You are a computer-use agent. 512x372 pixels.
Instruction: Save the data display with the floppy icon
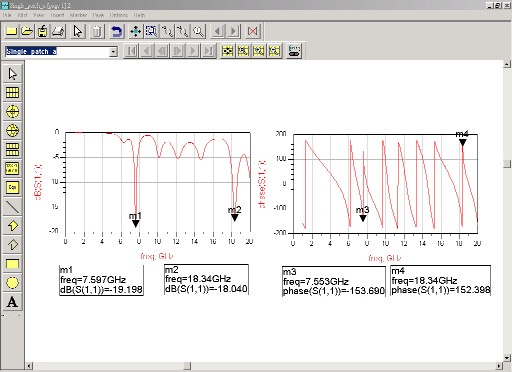pyautogui.click(x=43, y=31)
